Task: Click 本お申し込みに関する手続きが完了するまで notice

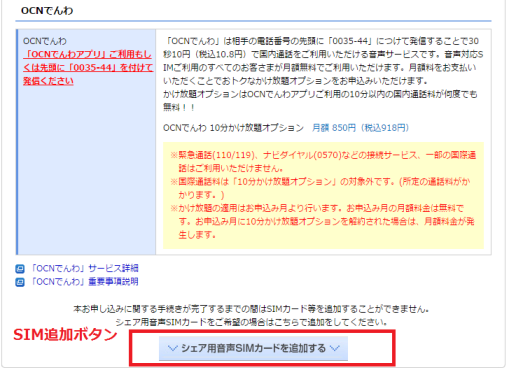Action: 251,309
